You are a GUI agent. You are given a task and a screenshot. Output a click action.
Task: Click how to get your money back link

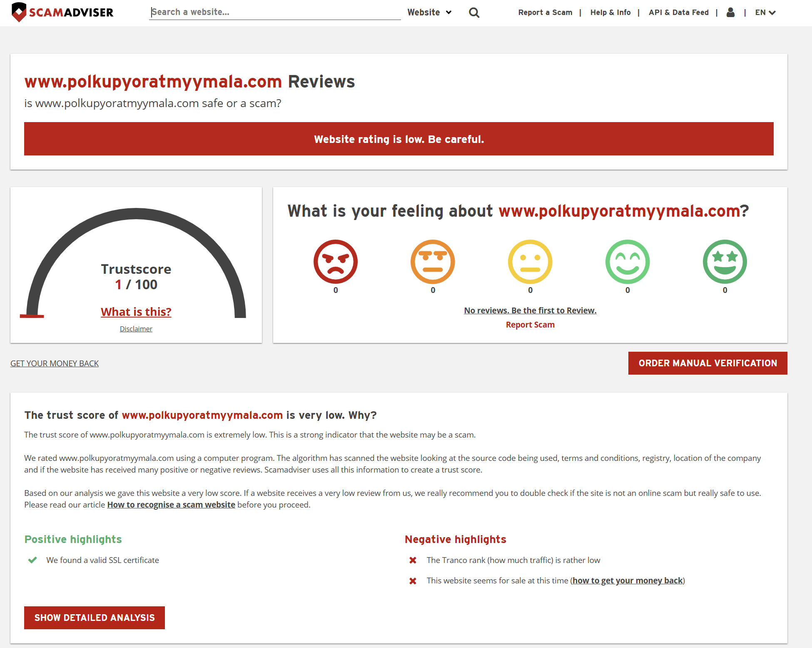628,580
